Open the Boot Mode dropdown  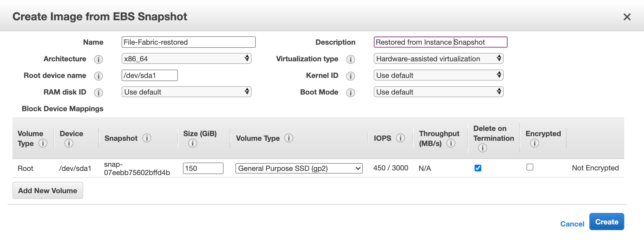click(x=438, y=92)
